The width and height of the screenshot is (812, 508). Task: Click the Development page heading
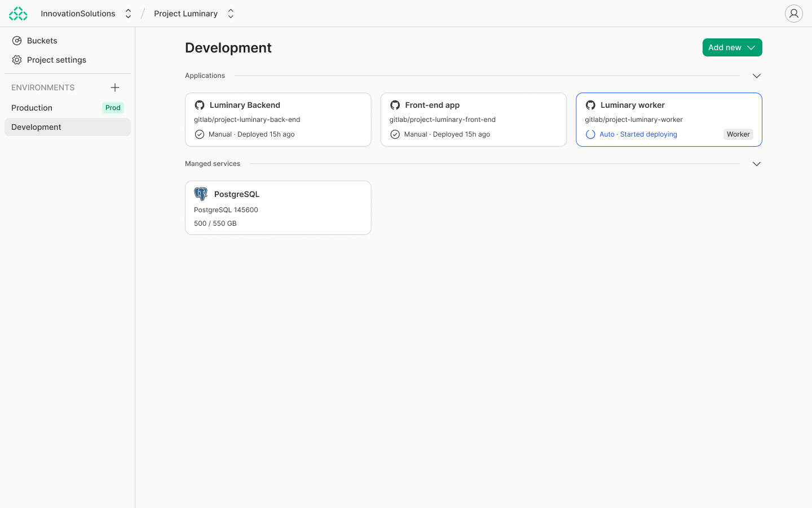[228, 48]
